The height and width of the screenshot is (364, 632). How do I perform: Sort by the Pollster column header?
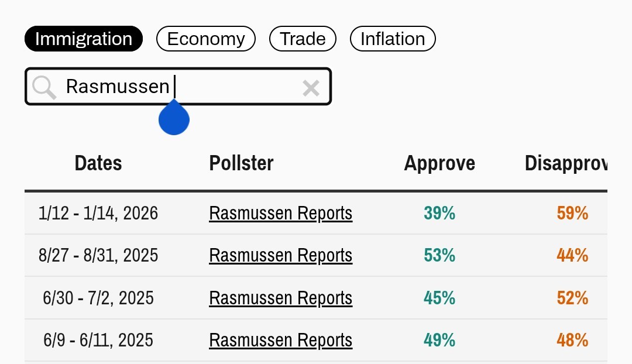click(241, 163)
